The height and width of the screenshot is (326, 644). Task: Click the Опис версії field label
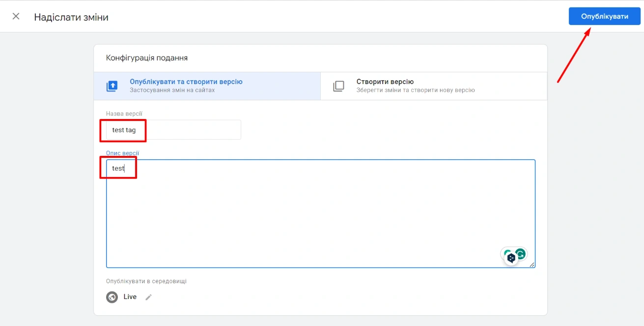122,153
